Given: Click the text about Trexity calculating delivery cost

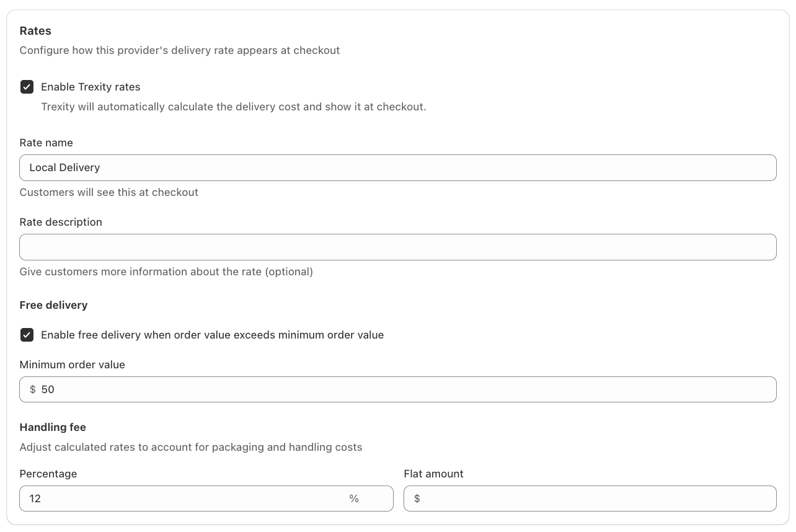Looking at the screenshot, I should click(234, 107).
